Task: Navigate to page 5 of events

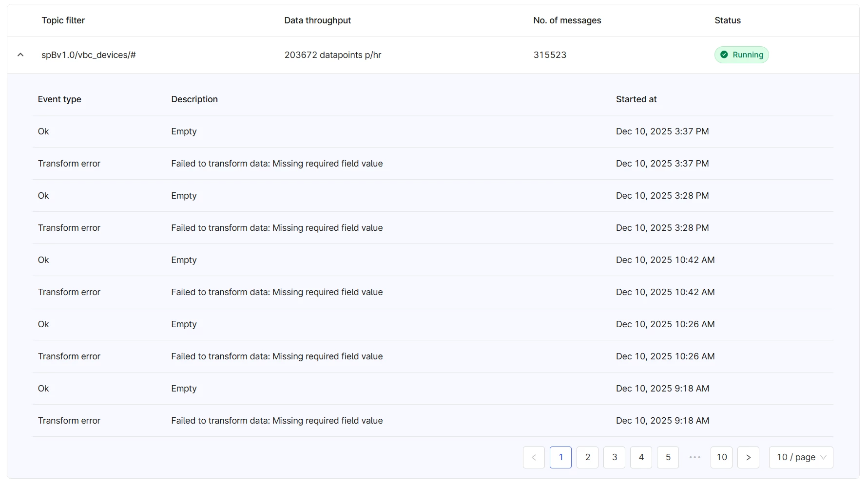Action: click(x=668, y=457)
